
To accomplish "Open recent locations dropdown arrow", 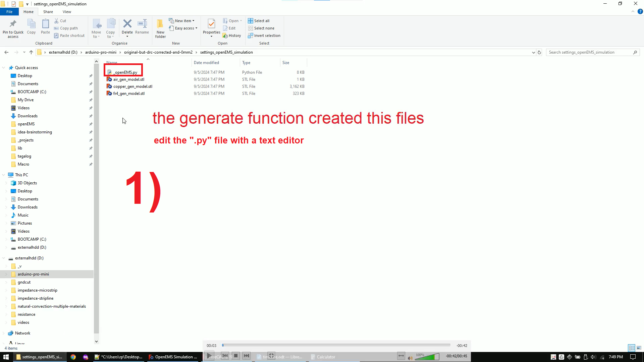I will click(x=24, y=52).
